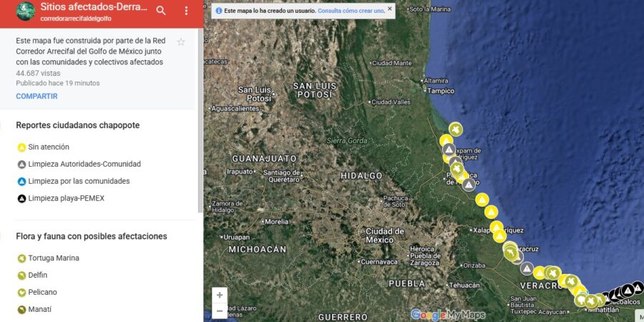The height and width of the screenshot is (322, 644).
Task: Star this map as favorite
Action: click(x=181, y=42)
